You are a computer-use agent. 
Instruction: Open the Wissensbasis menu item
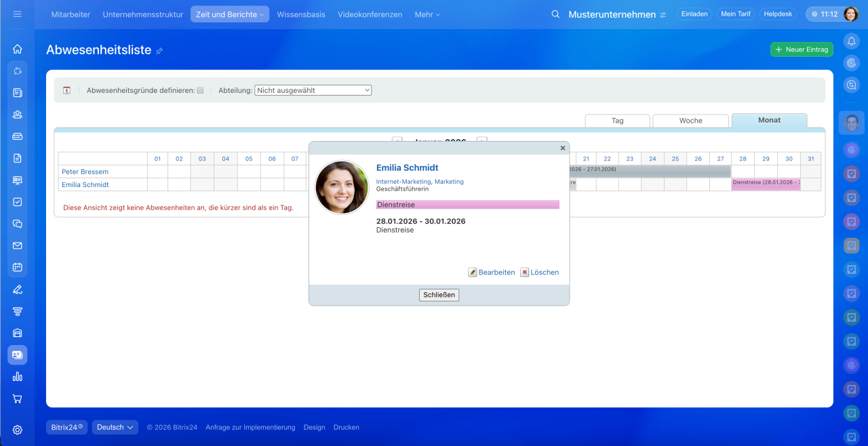coord(300,14)
